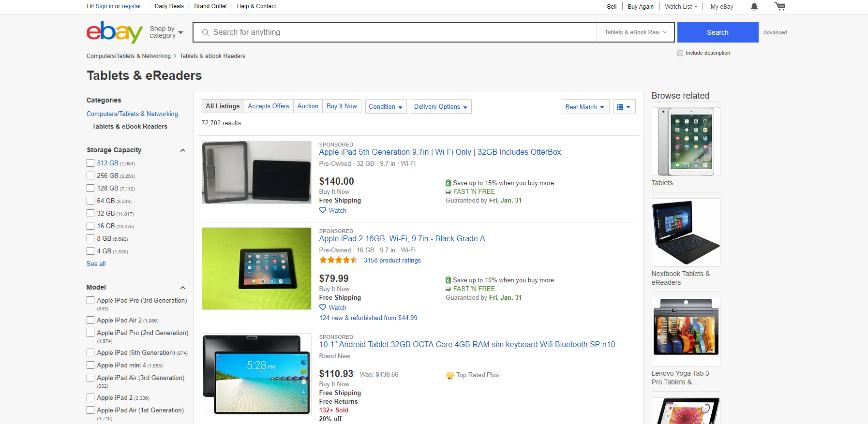Check the Apple iPad mini 4 model filter
Viewport: 868px width, 424px height.
[90, 365]
